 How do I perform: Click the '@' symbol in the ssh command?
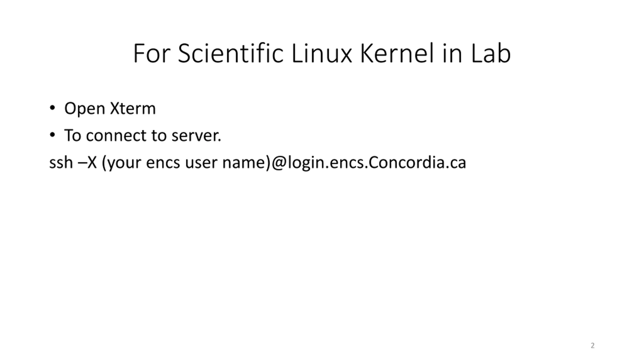(279, 163)
